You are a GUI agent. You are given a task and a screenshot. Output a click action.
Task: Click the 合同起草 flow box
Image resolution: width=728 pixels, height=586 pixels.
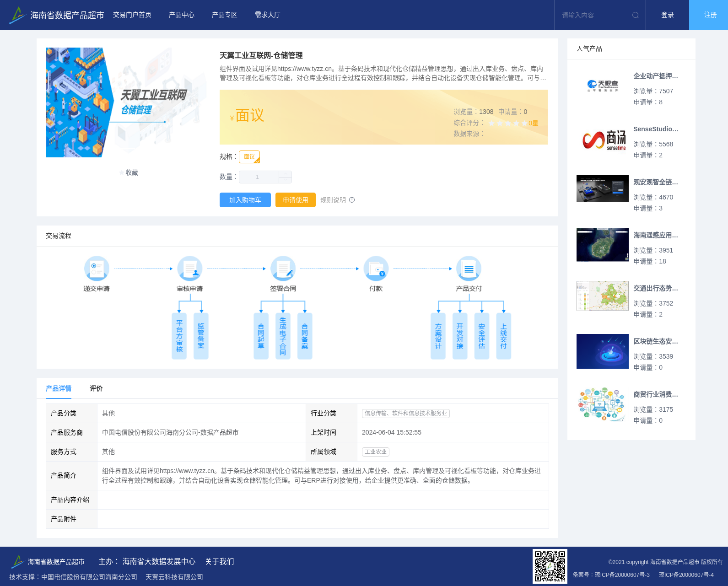pyautogui.click(x=261, y=336)
